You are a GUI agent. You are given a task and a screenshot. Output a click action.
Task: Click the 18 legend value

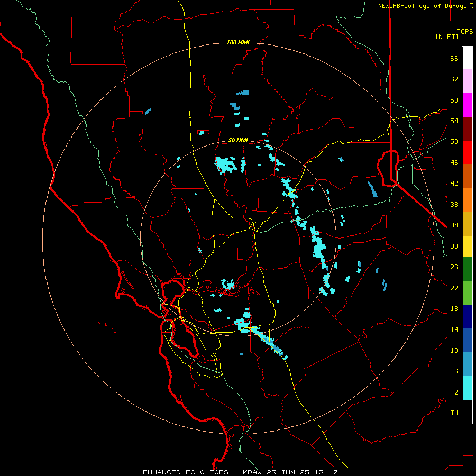tap(454, 309)
